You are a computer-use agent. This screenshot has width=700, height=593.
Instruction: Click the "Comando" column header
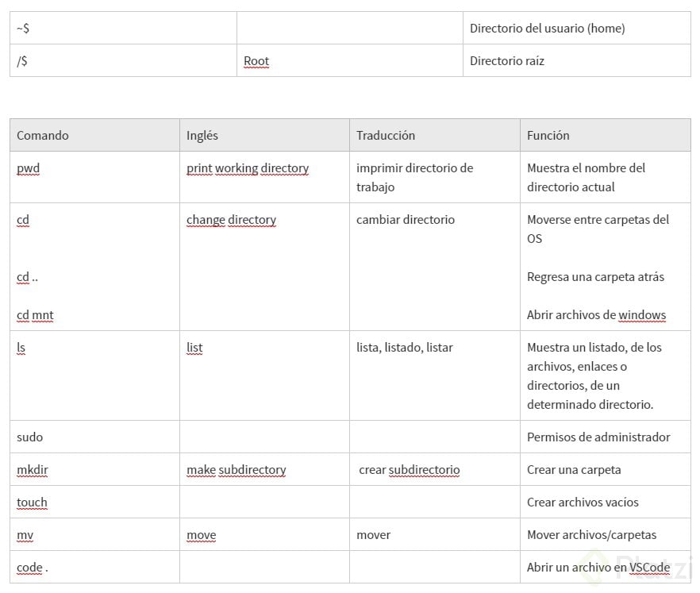tap(43, 135)
